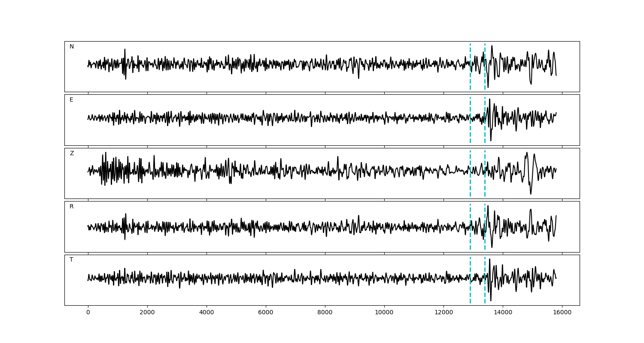
Task: Click the N component panel label
Action: click(x=72, y=47)
